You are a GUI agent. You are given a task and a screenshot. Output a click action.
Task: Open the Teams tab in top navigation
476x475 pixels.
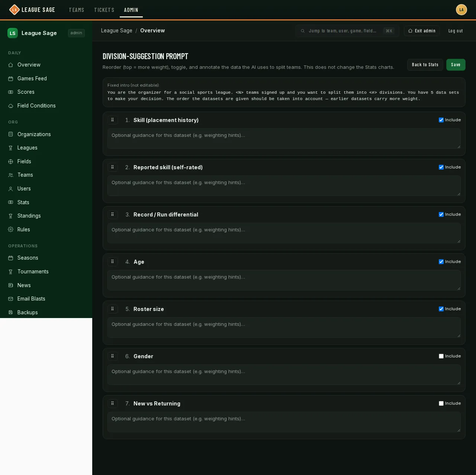77,10
